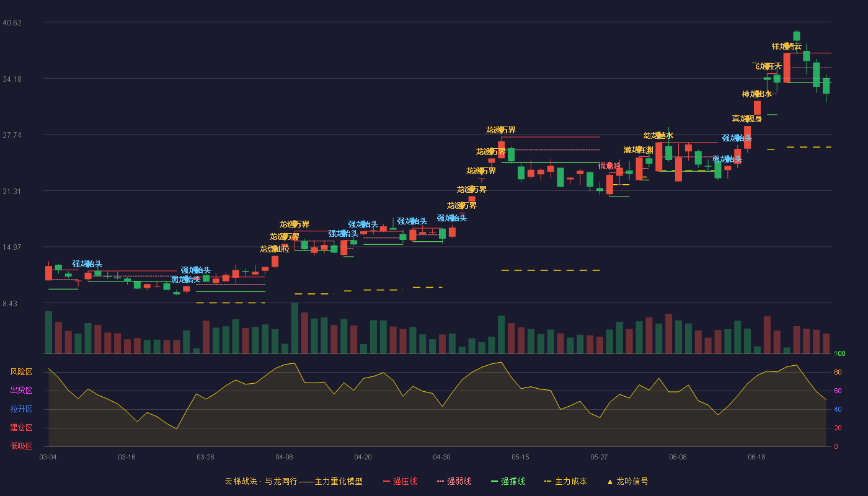
Task: Click the 34.18 price axis value
Action: pyautogui.click(x=12, y=79)
